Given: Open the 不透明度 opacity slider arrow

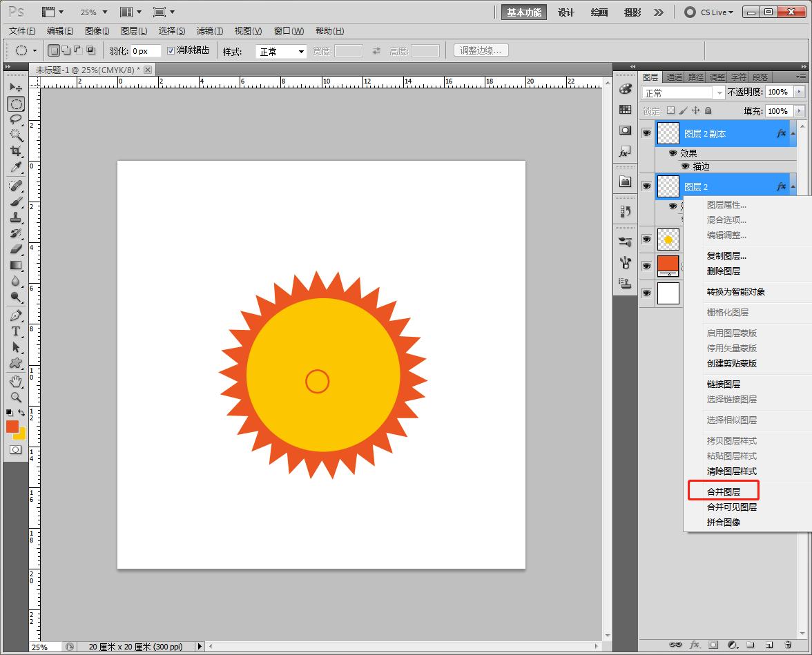Looking at the screenshot, I should [800, 92].
